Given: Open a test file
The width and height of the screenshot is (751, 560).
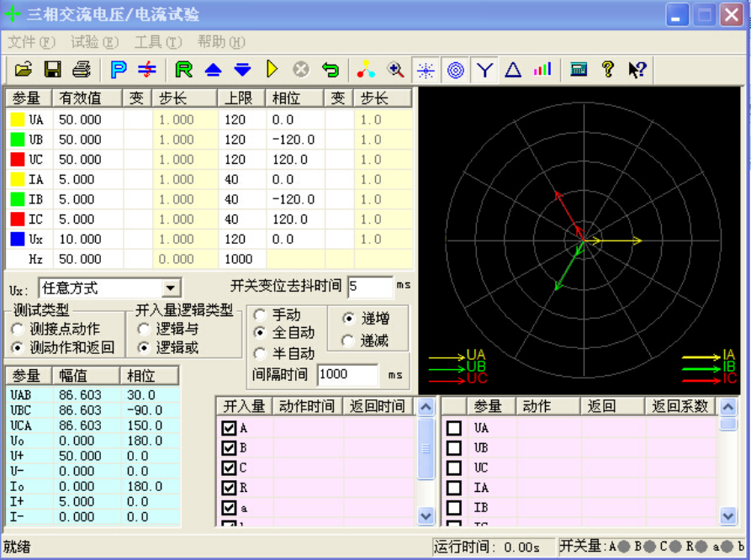Looking at the screenshot, I should pyautogui.click(x=24, y=71).
